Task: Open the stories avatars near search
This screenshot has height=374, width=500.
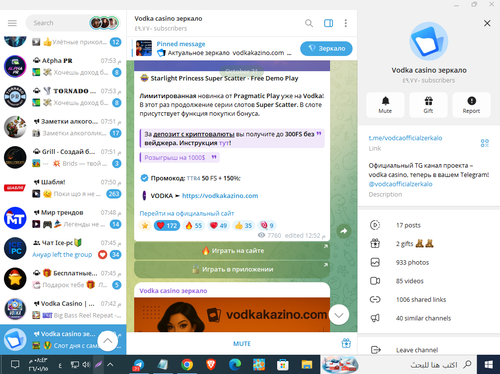Action: (x=104, y=23)
